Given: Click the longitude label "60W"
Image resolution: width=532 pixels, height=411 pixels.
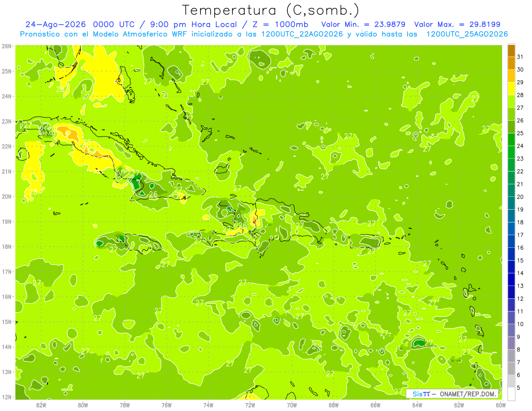Looking at the screenshot, I should click(x=501, y=405).
